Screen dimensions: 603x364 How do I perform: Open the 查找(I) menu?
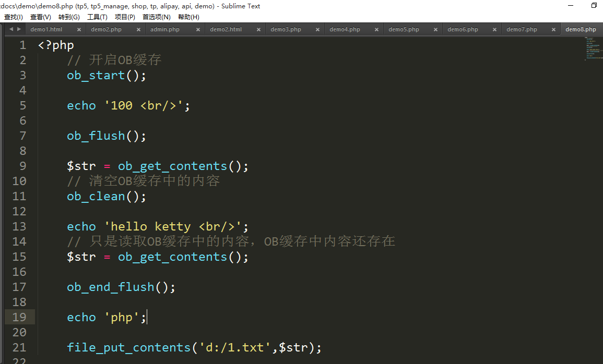point(14,17)
